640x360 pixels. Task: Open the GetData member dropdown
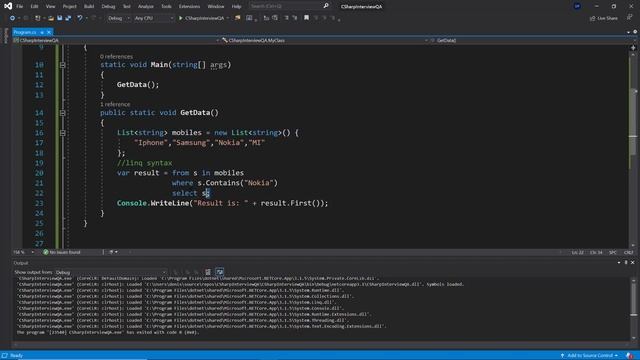[532, 40]
